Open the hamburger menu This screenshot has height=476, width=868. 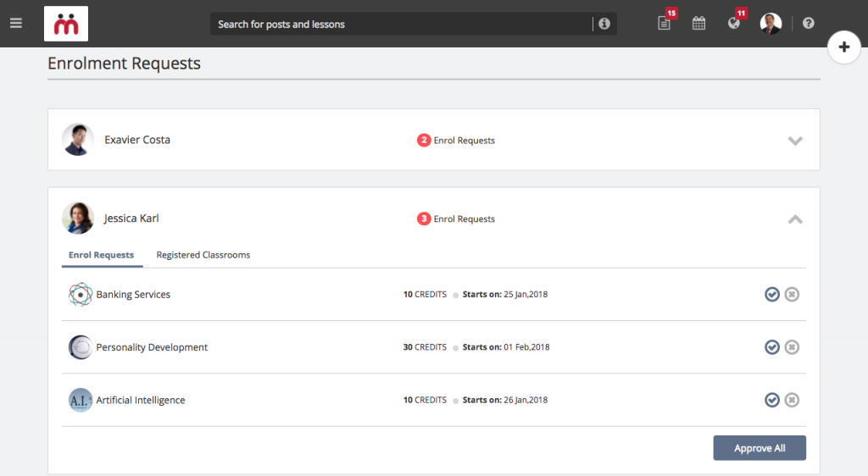click(15, 23)
